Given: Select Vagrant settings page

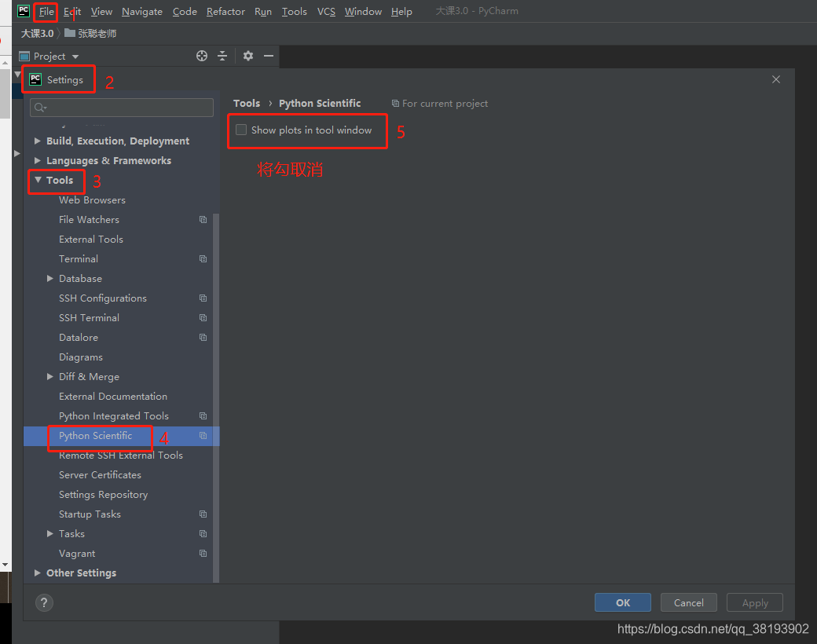Looking at the screenshot, I should 77,554.
